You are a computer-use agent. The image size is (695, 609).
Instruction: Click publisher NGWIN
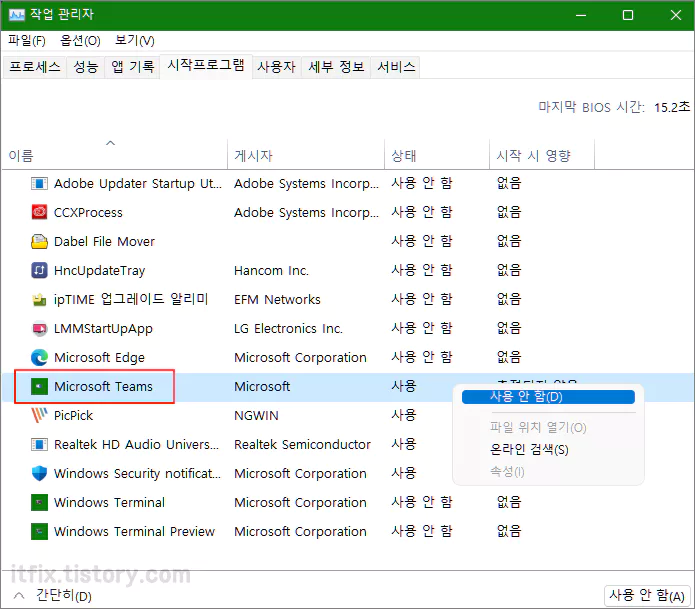[x=256, y=416]
